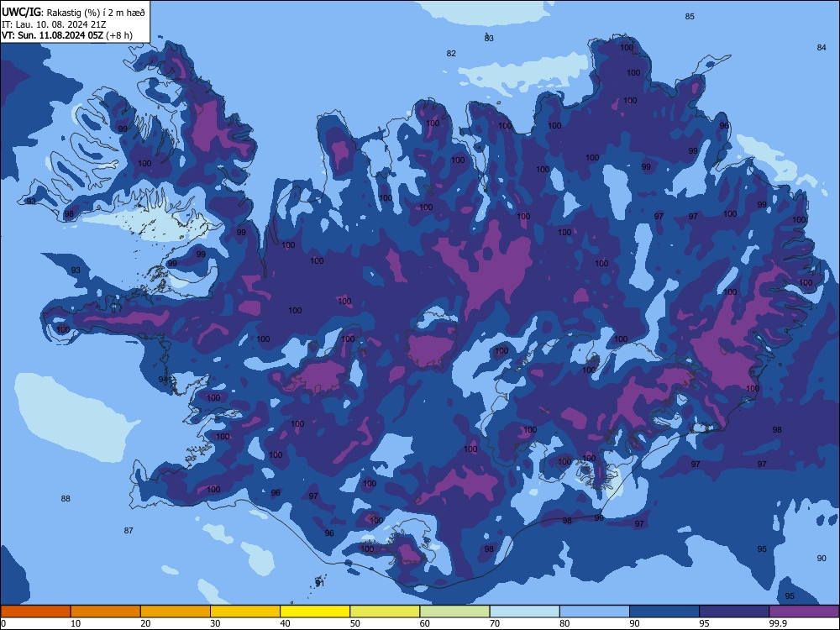Image resolution: width=840 pixels, height=630 pixels.
Task: Click the '30' legend scale label
Action: pyautogui.click(x=215, y=623)
